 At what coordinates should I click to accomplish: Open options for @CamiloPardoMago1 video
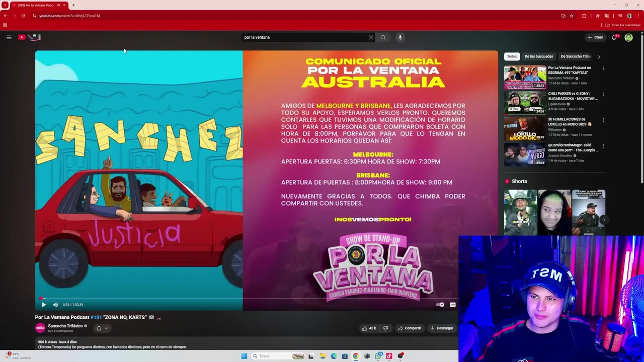coord(603,146)
